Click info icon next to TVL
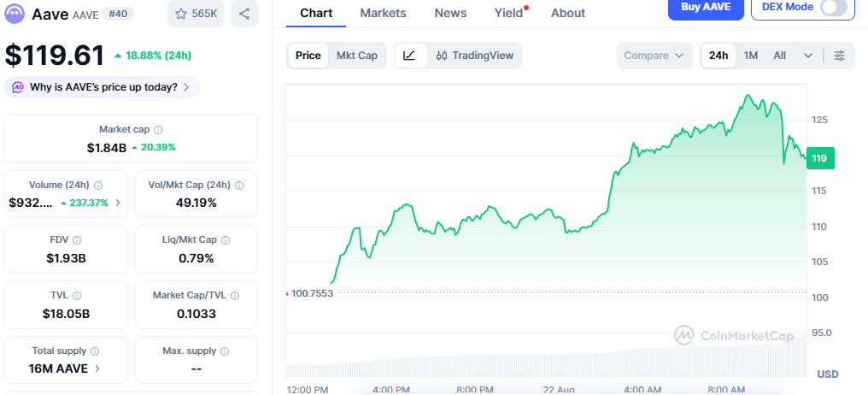Screen dimensions: 868x395 coord(77,296)
